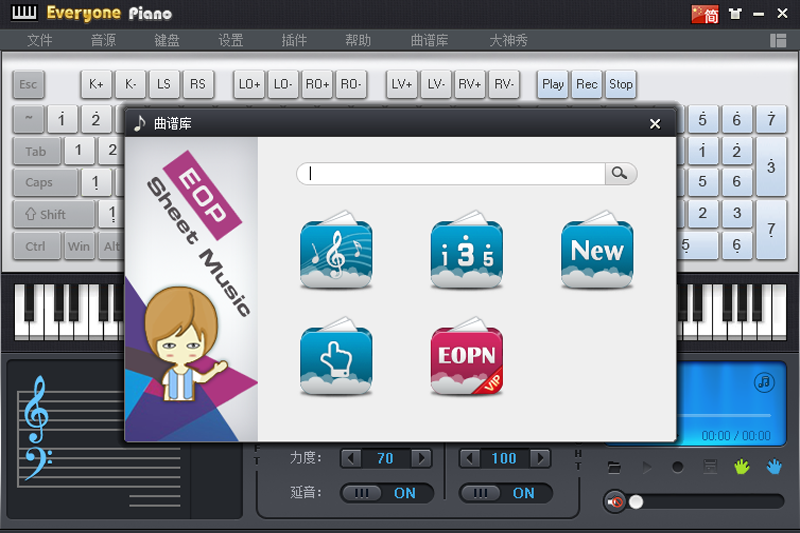Open the pointing hand folder icon
The height and width of the screenshot is (533, 800).
pyautogui.click(x=336, y=357)
